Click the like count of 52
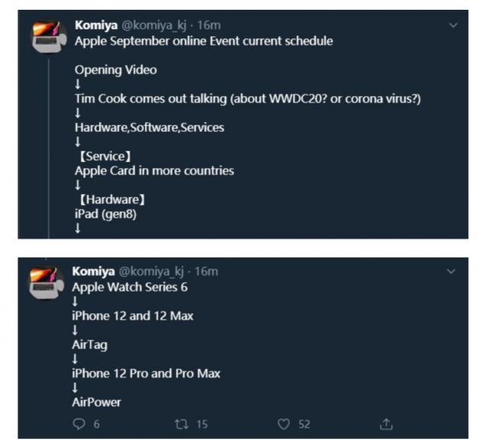This screenshot has height=448, width=488. (304, 424)
